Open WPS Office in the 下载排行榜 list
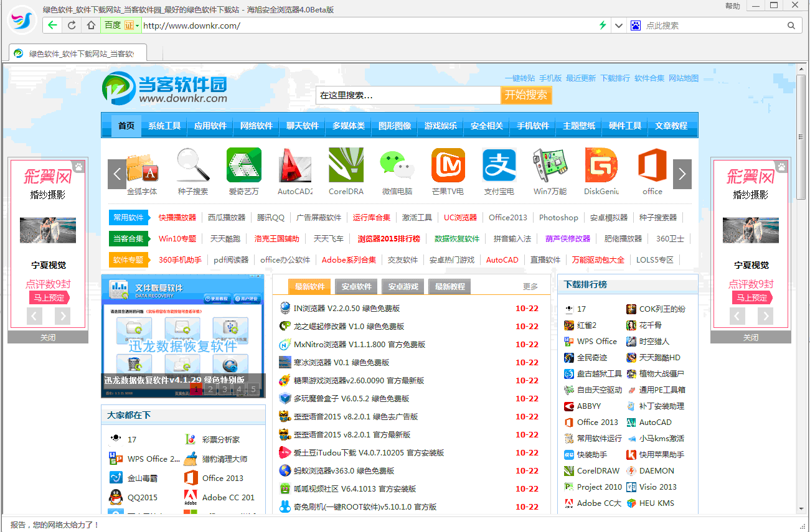This screenshot has width=810, height=532. point(596,342)
